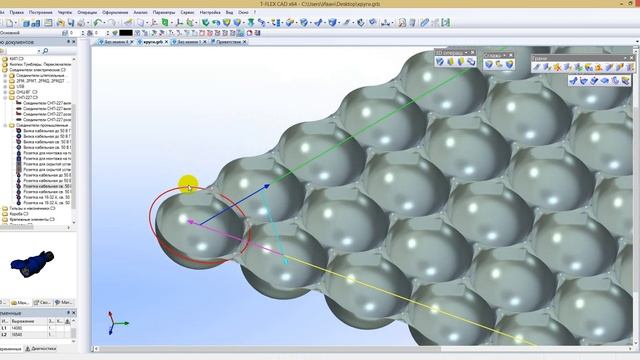Open the Правка menu
This screenshot has height=360, width=640.
[16, 13]
